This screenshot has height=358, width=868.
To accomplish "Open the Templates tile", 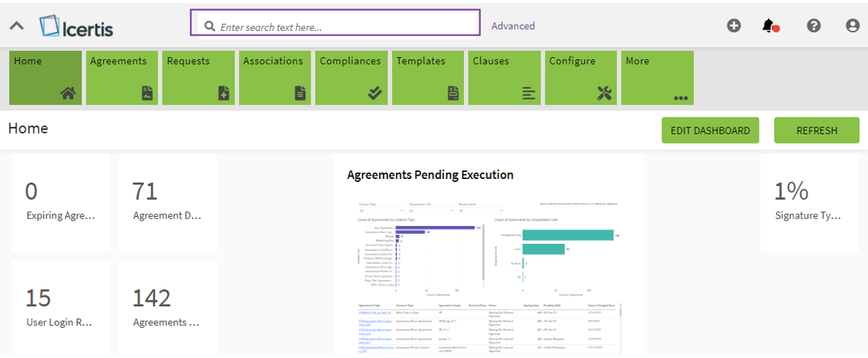I will pos(428,78).
